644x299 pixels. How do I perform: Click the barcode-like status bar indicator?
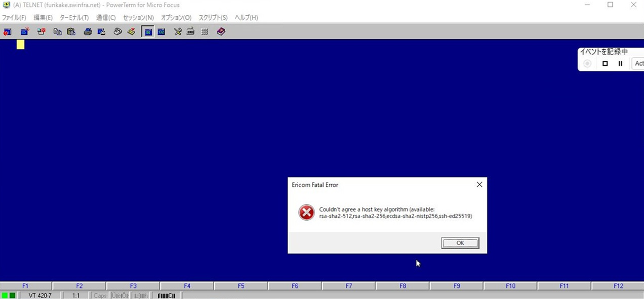point(166,295)
